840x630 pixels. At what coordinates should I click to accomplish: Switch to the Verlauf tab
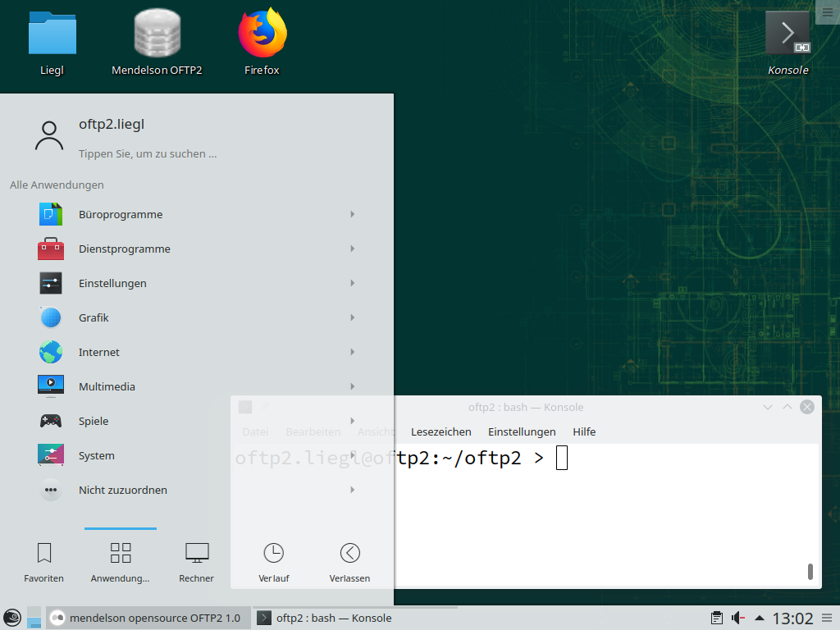coord(273,562)
